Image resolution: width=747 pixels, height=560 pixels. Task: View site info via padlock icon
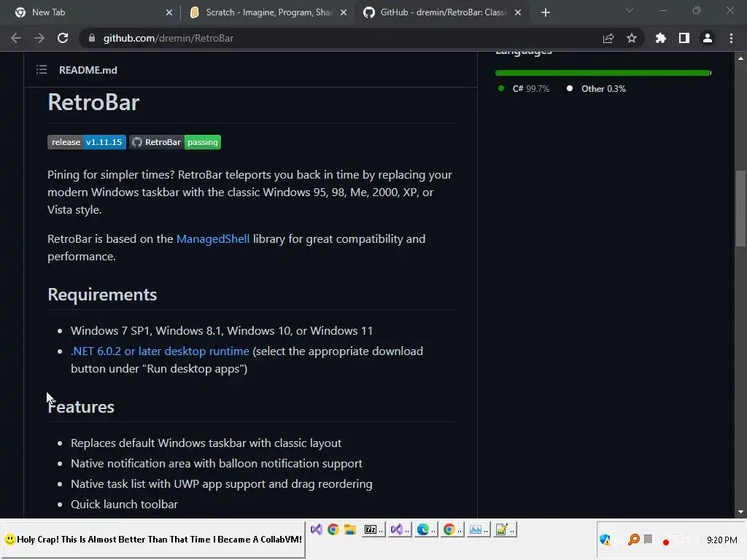92,38
